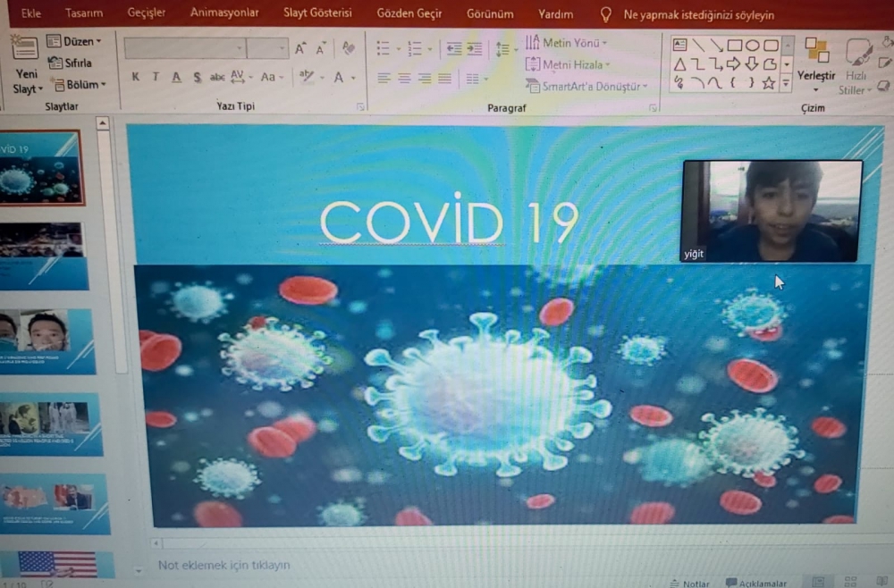Open the Düzen layout dropdown

pyautogui.click(x=74, y=41)
